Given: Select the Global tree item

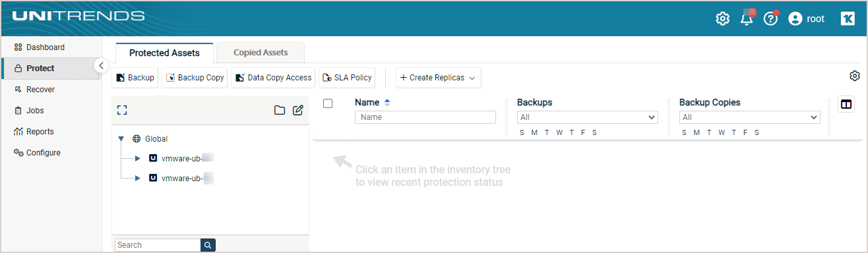Looking at the screenshot, I should 156,139.
